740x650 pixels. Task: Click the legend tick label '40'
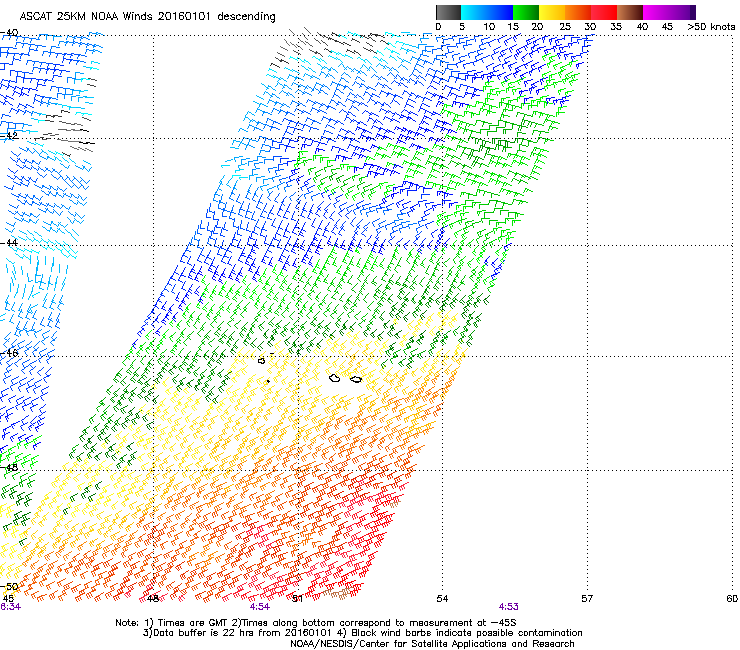pyautogui.click(x=642, y=27)
